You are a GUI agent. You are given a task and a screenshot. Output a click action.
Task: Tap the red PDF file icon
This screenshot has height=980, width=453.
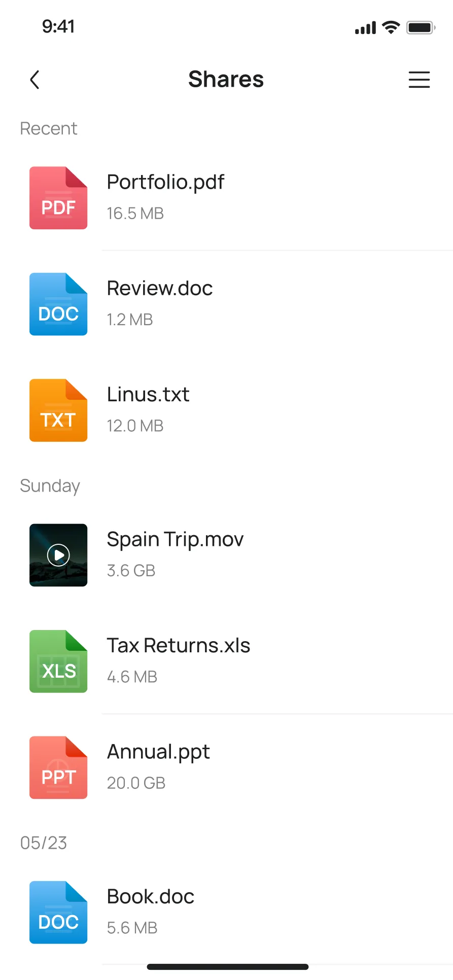(58, 198)
